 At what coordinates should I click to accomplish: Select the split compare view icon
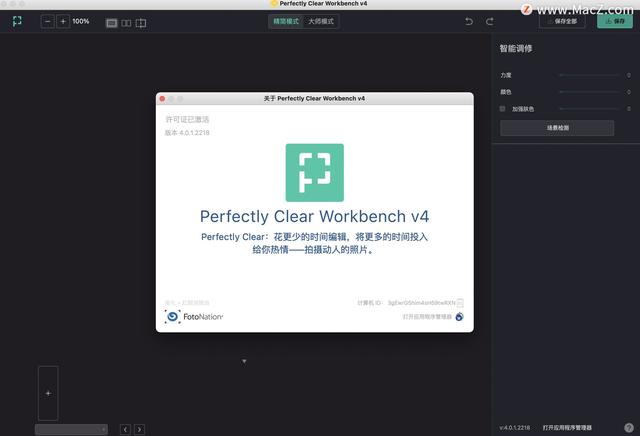point(141,23)
